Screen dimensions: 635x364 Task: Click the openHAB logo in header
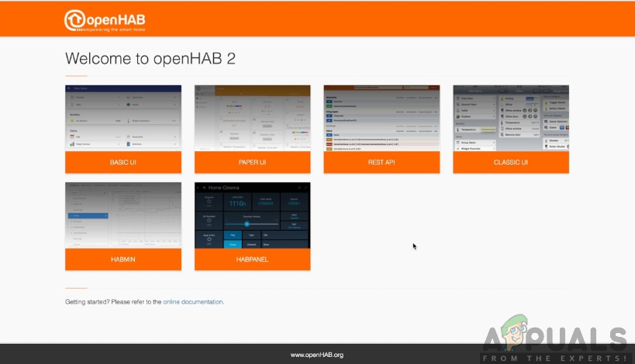tap(105, 21)
